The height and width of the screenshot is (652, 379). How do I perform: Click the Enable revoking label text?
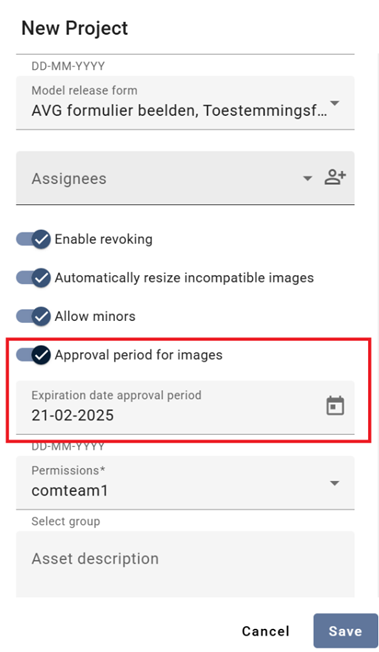(x=104, y=239)
